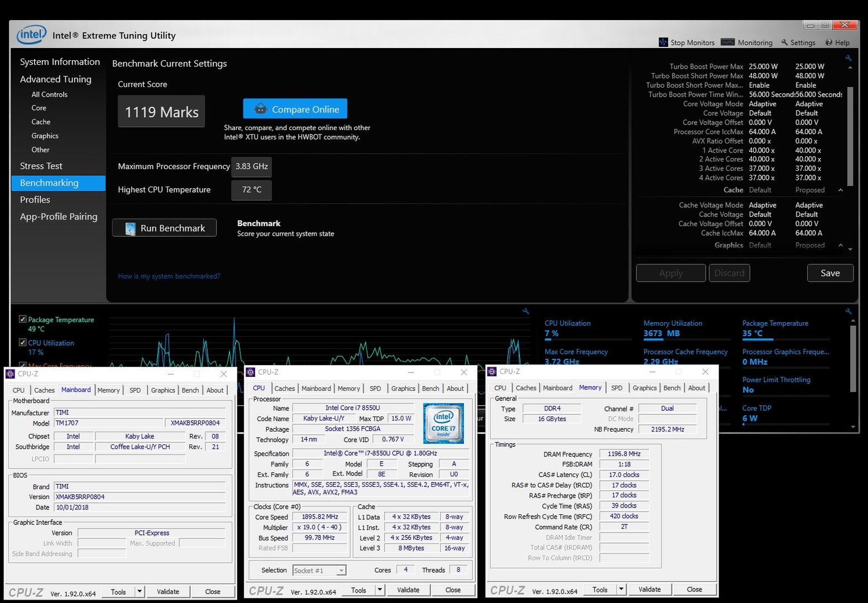Open Profiles section

pos(35,200)
